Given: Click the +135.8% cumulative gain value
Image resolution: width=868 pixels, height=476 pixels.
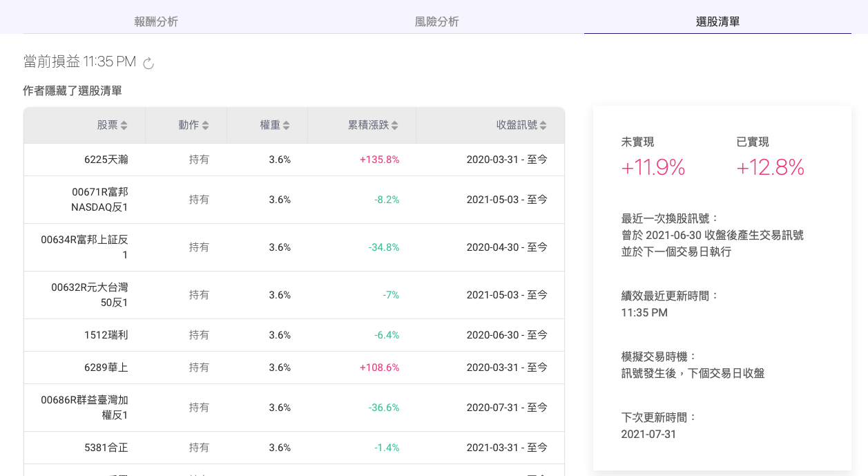Looking at the screenshot, I should [379, 160].
